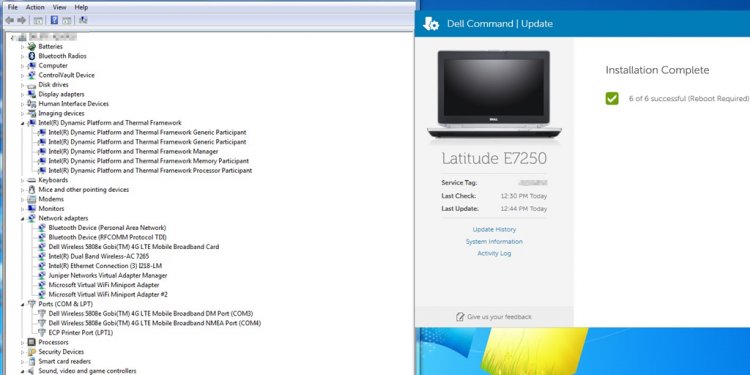Expand the Batteries node

pyautogui.click(x=22, y=47)
